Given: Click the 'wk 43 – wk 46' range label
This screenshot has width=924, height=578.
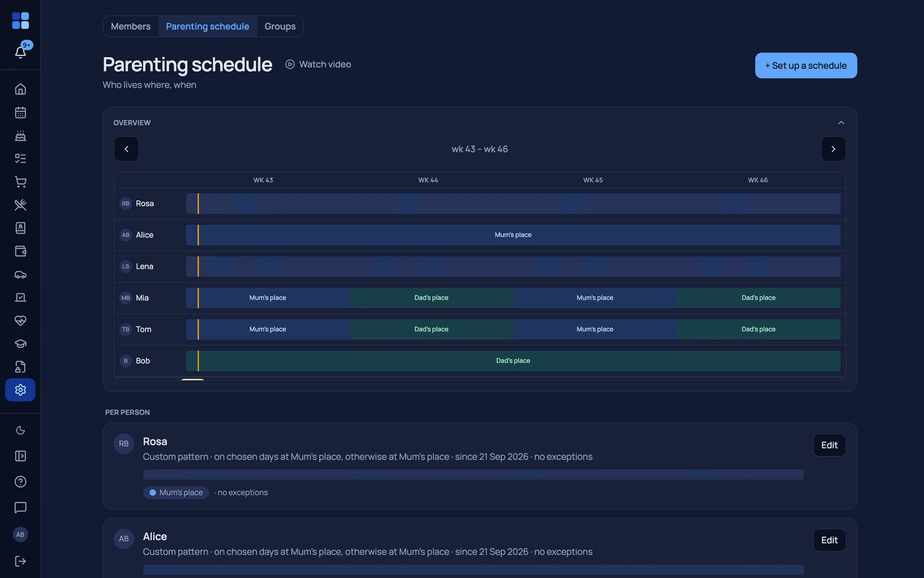Looking at the screenshot, I should coord(480,149).
